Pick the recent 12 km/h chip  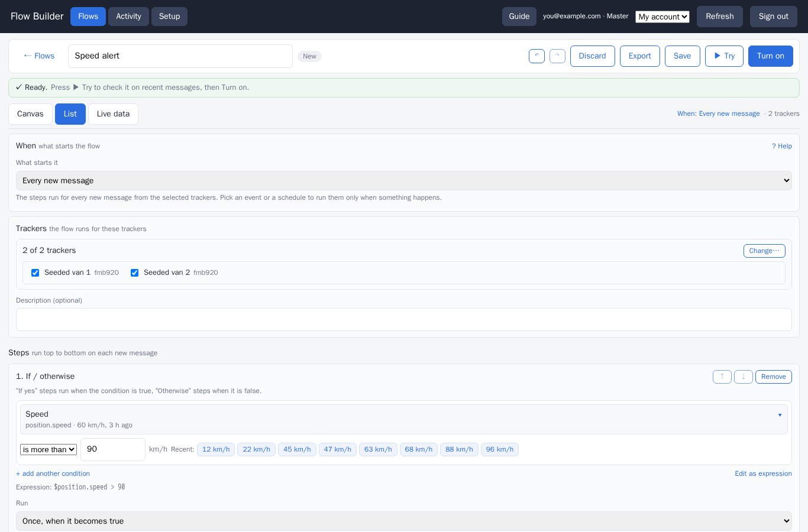(x=216, y=450)
